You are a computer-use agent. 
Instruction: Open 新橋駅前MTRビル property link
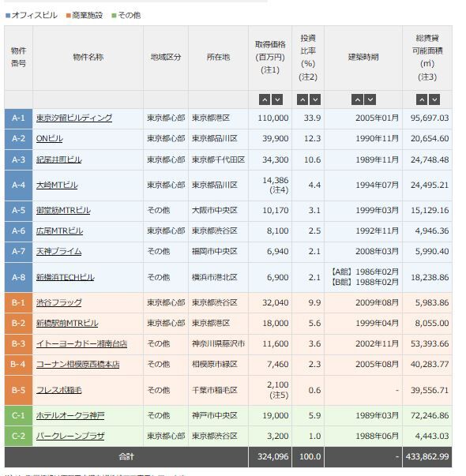tap(67, 323)
